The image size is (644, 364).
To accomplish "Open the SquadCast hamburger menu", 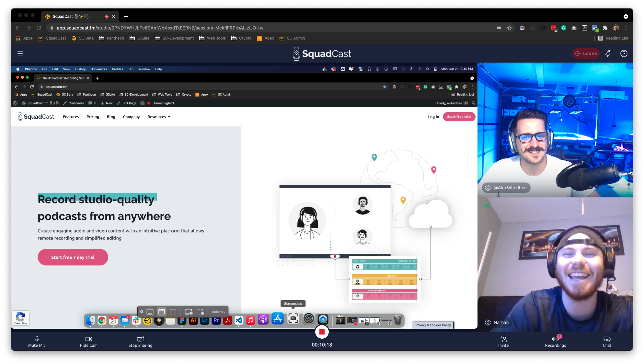I will tap(20, 53).
